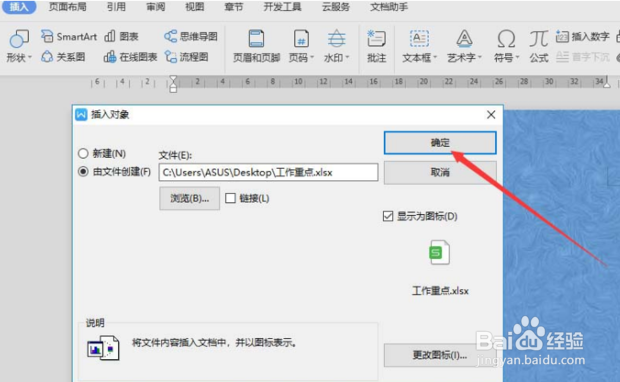Switch to the 视图 tab
This screenshot has width=620, height=382.
coord(195,7)
